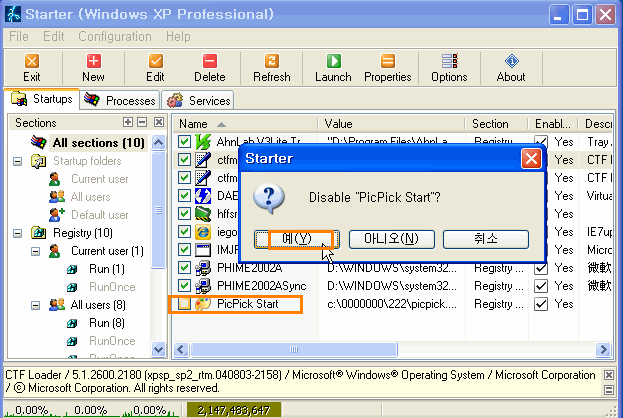Click the Refresh toolbar icon

click(x=272, y=61)
